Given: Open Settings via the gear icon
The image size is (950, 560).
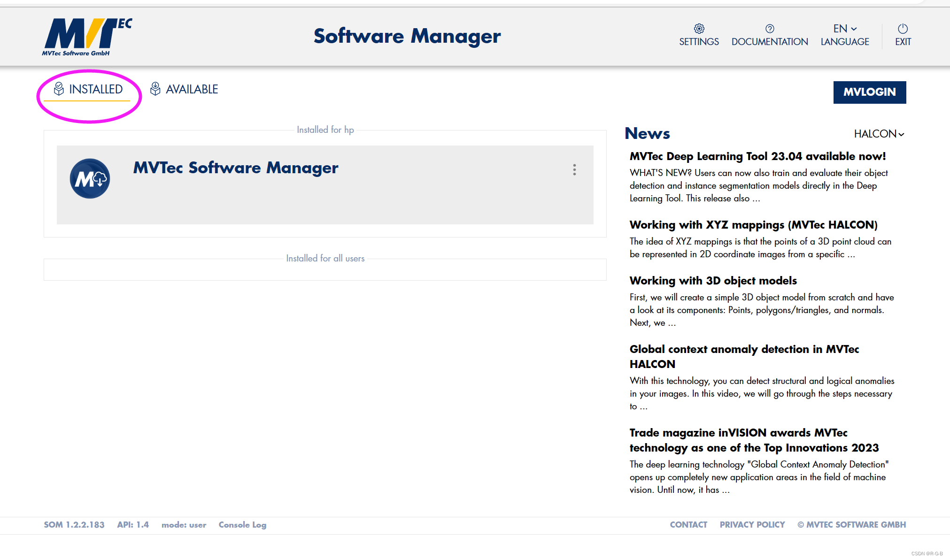Looking at the screenshot, I should pyautogui.click(x=699, y=29).
